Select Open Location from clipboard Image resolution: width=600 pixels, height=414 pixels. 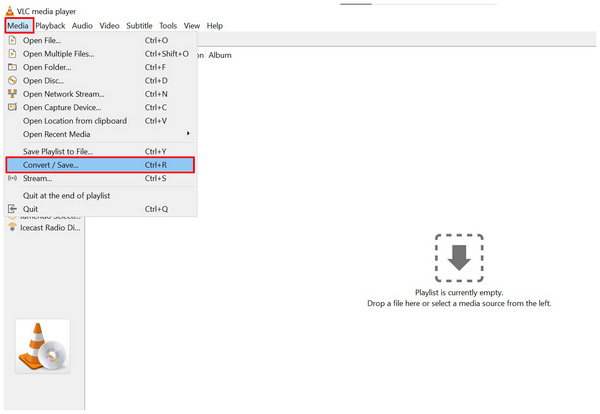click(100, 121)
